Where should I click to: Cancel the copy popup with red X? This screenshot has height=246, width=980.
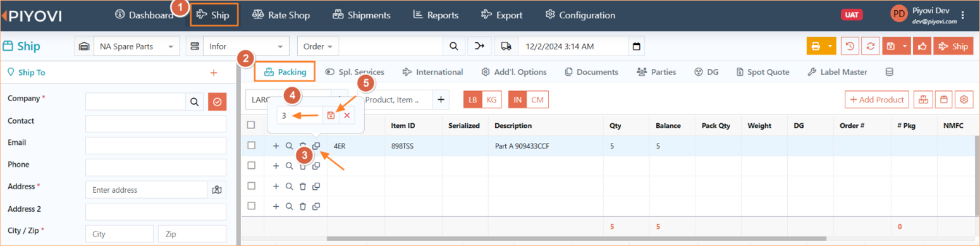(346, 116)
